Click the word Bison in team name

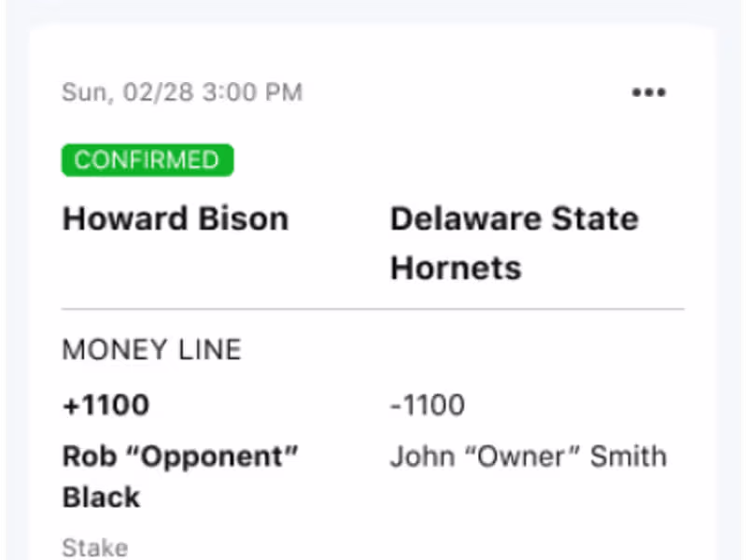pyautogui.click(x=241, y=219)
